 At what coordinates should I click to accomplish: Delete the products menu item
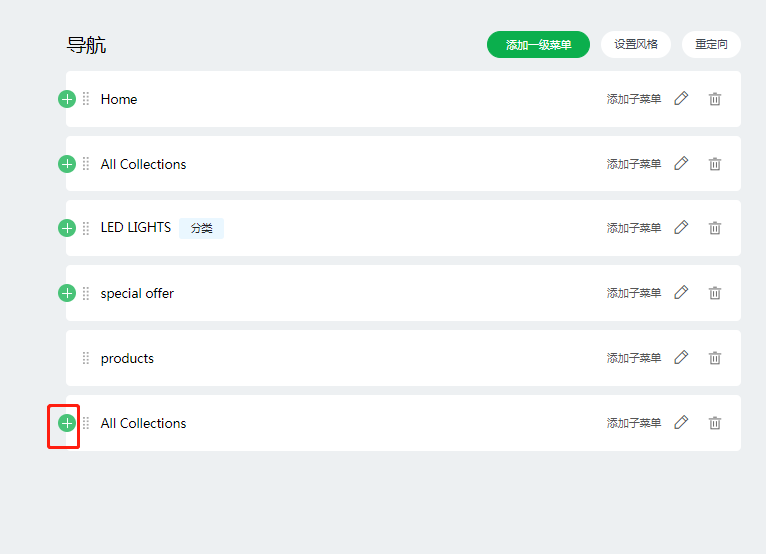click(x=715, y=358)
